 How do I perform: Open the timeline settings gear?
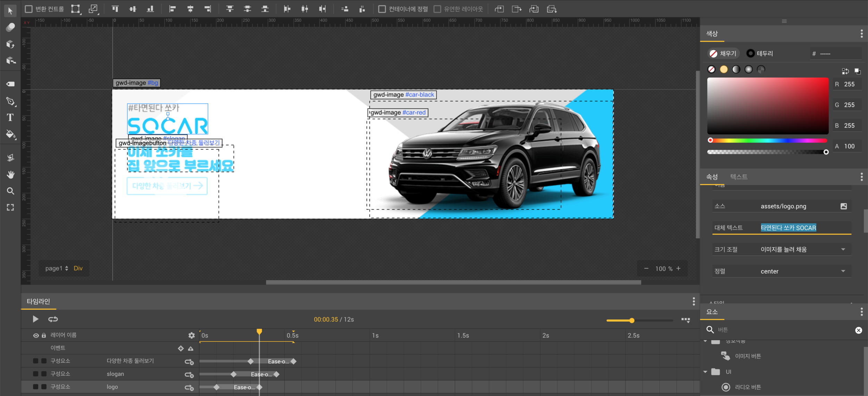pyautogui.click(x=191, y=335)
